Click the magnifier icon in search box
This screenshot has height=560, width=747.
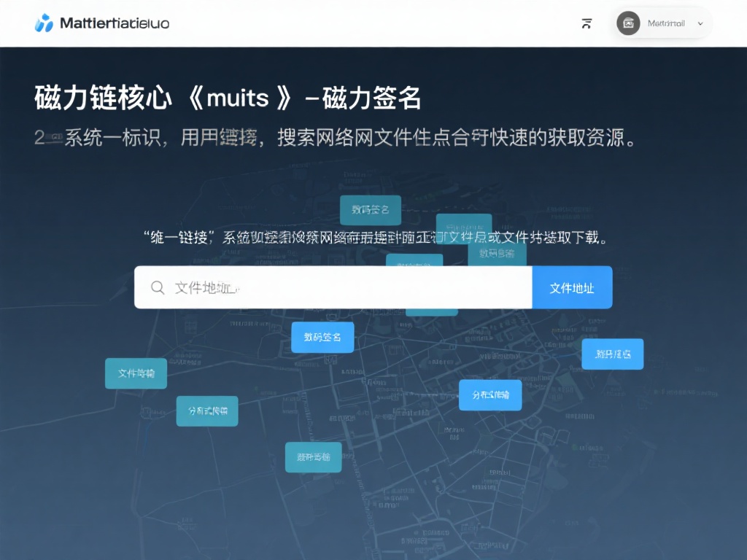[x=158, y=287]
